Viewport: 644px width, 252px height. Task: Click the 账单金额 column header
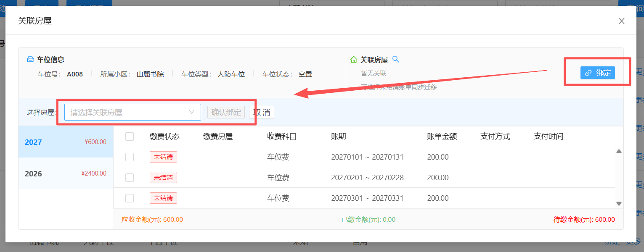442,136
